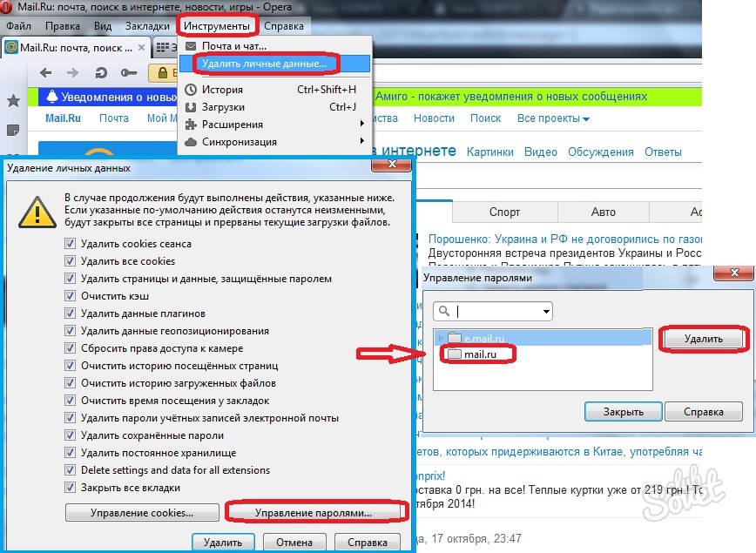Open the star bookmarks sidebar icon
This screenshot has height=553, width=756.
pos(13,101)
